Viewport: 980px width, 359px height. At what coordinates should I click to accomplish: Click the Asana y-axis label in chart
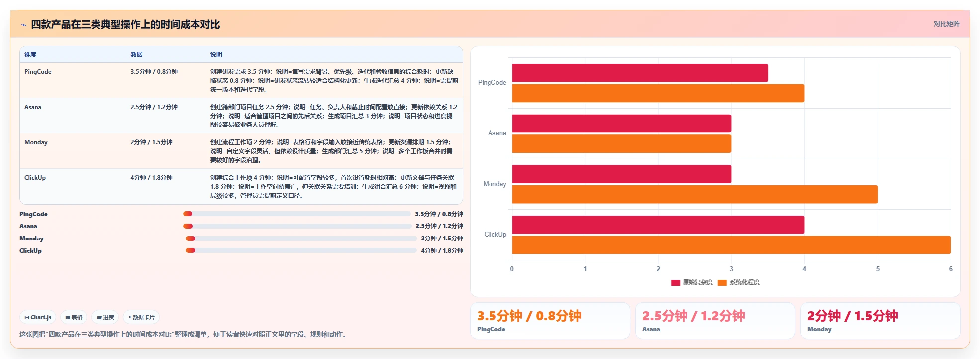pyautogui.click(x=497, y=133)
